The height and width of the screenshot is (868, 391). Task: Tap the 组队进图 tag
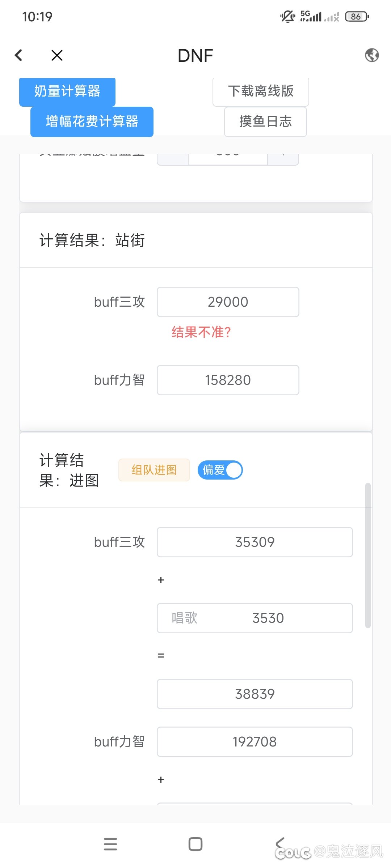pos(154,470)
